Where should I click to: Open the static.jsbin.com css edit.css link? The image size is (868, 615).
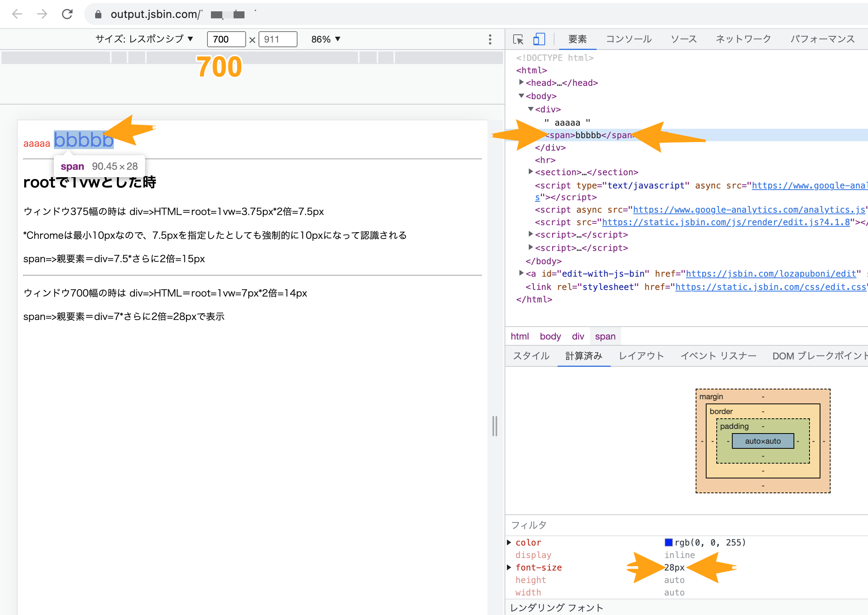pyautogui.click(x=771, y=287)
